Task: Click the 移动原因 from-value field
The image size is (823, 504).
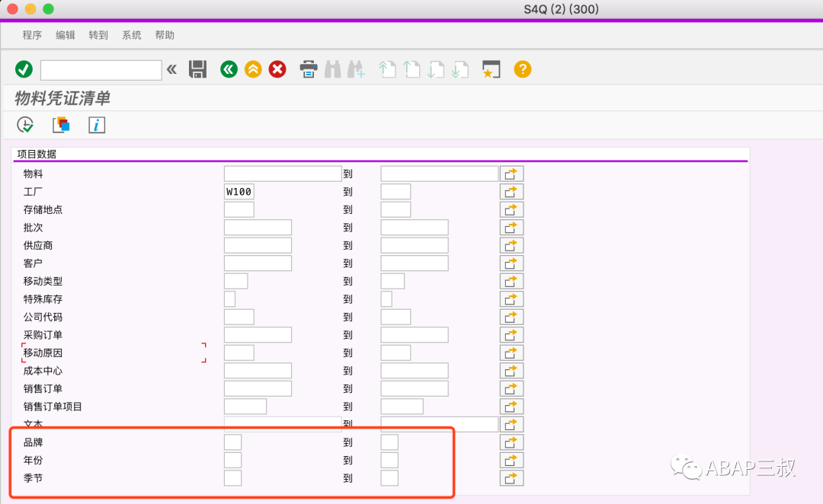Action: pos(239,353)
